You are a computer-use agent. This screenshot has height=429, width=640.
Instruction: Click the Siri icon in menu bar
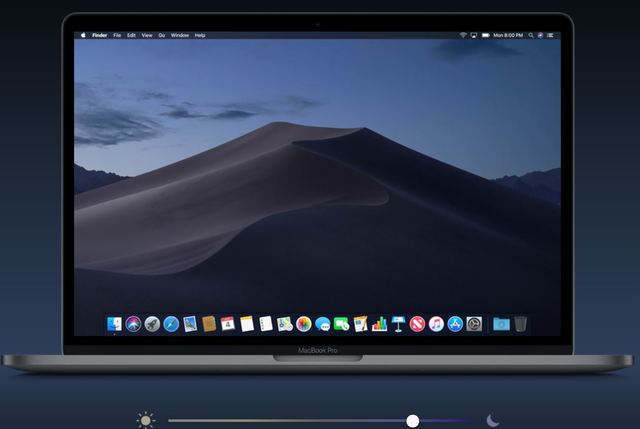540,35
